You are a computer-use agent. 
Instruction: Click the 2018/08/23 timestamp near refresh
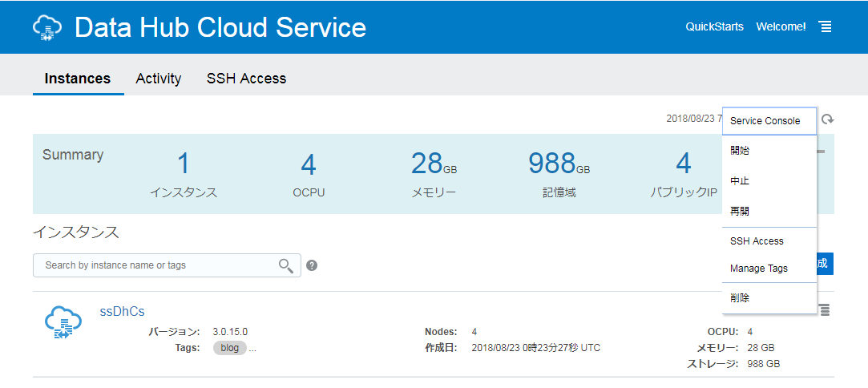[694, 119]
